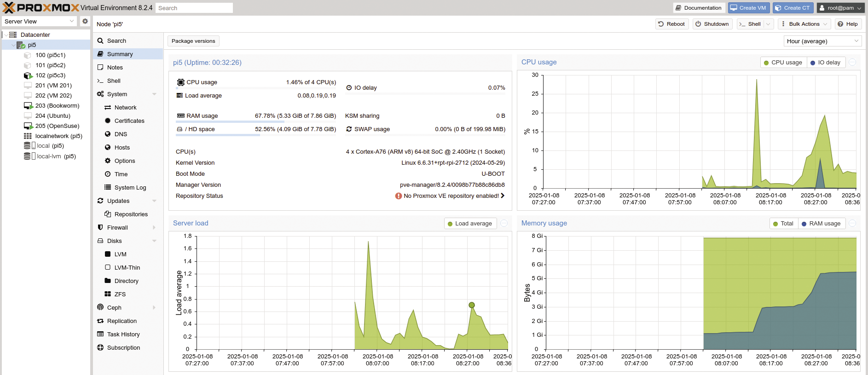This screenshot has height=375, width=868.
Task: Click the Reboot button
Action: 671,24
